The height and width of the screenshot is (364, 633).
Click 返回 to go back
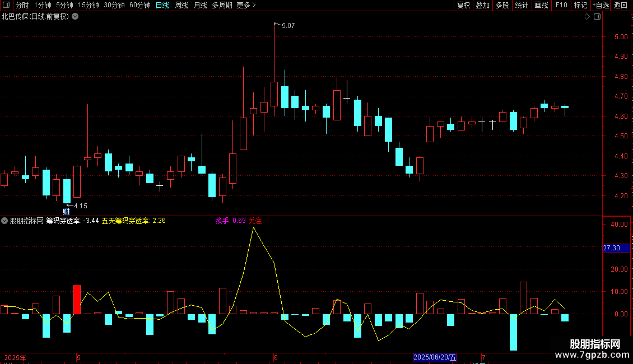click(x=621, y=5)
